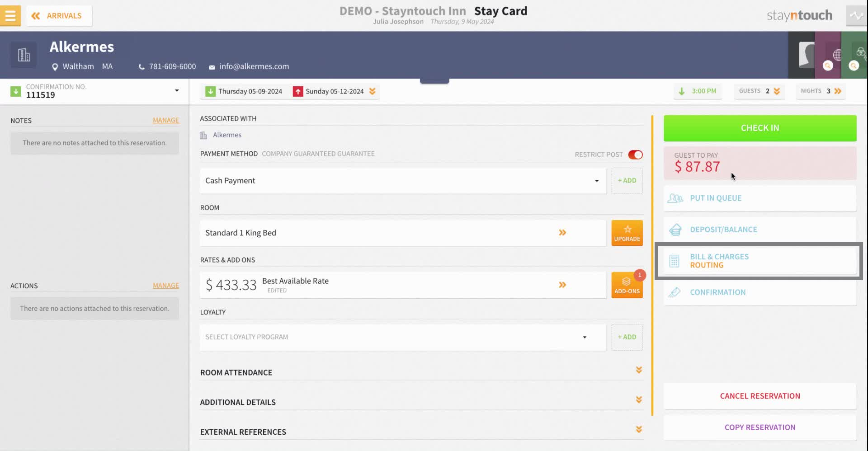Click the Thursday 05-09-2024 arrival date

click(x=250, y=91)
